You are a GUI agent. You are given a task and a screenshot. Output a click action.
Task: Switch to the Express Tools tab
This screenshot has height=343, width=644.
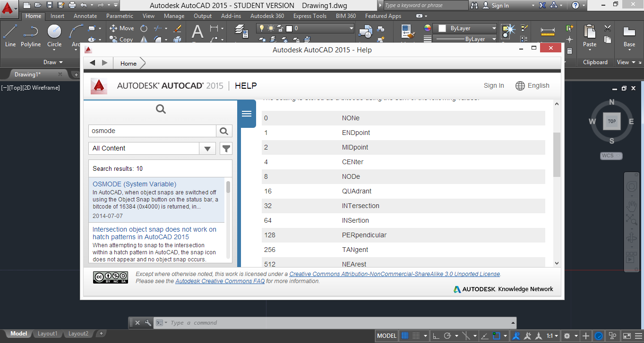[x=309, y=16]
